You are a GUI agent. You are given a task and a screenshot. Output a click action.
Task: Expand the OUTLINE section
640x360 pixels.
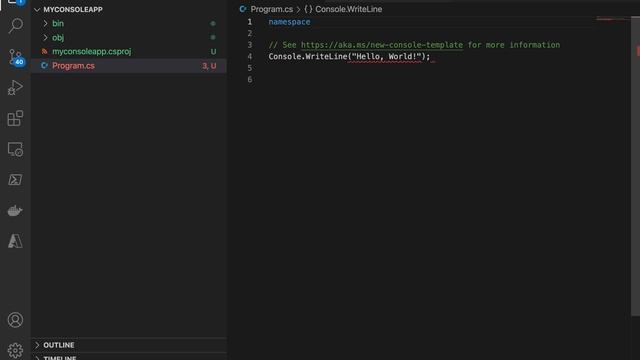pos(37,345)
